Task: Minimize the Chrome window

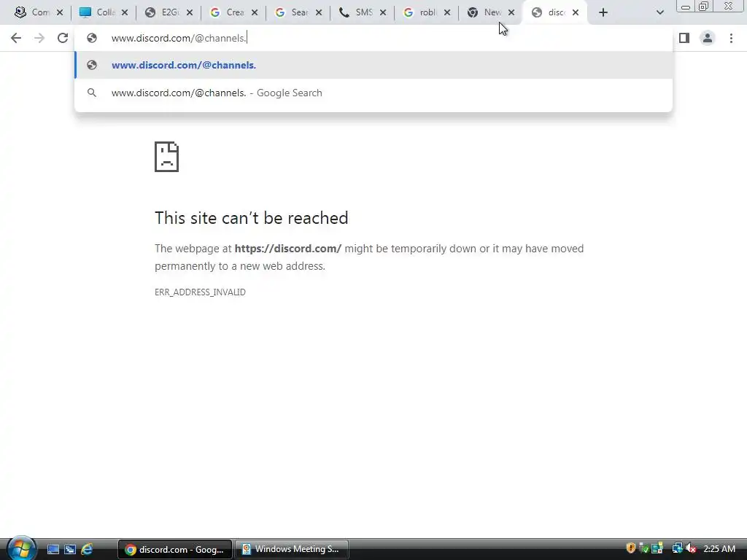Action: 686,7
